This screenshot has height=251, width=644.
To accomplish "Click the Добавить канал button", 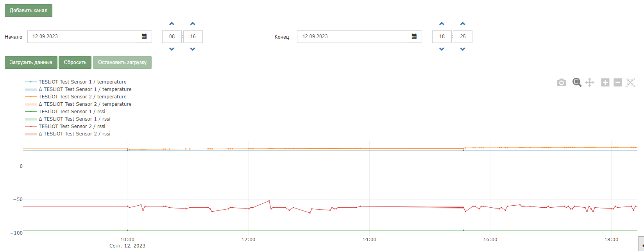I will pyautogui.click(x=29, y=11).
